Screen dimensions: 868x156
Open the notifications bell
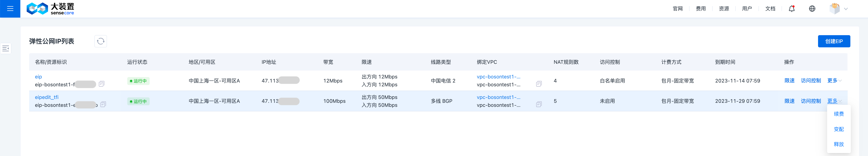point(792,9)
